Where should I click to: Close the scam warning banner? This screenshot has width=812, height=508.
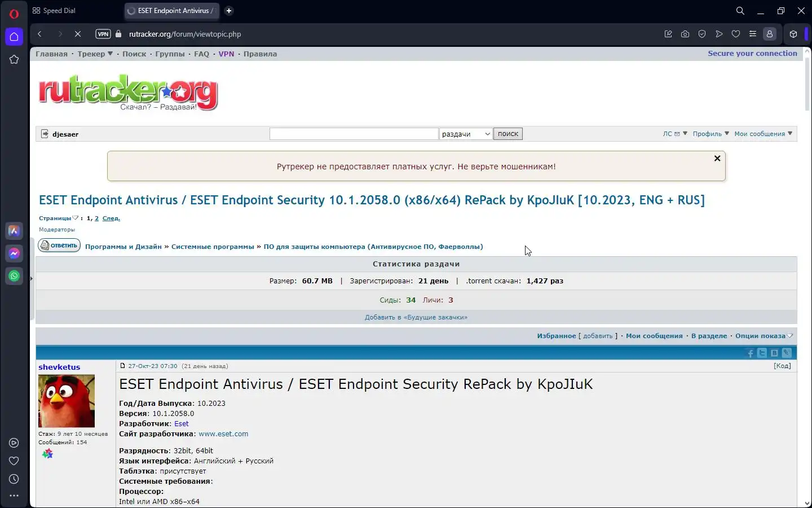(717, 159)
